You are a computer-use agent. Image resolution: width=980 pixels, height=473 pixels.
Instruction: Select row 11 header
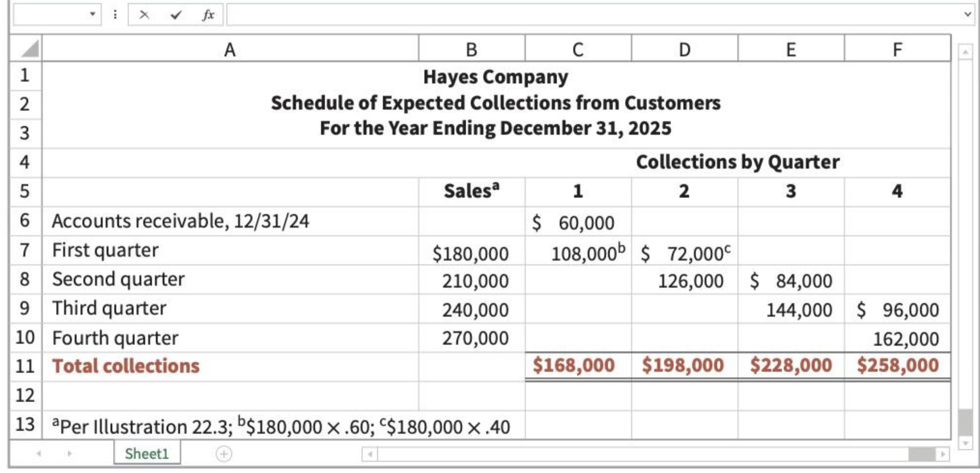25,366
